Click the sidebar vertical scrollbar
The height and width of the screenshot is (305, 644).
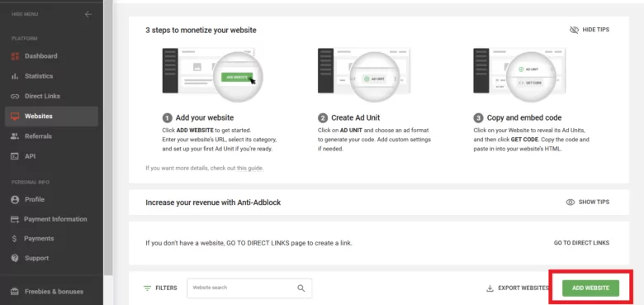pyautogui.click(x=108, y=138)
